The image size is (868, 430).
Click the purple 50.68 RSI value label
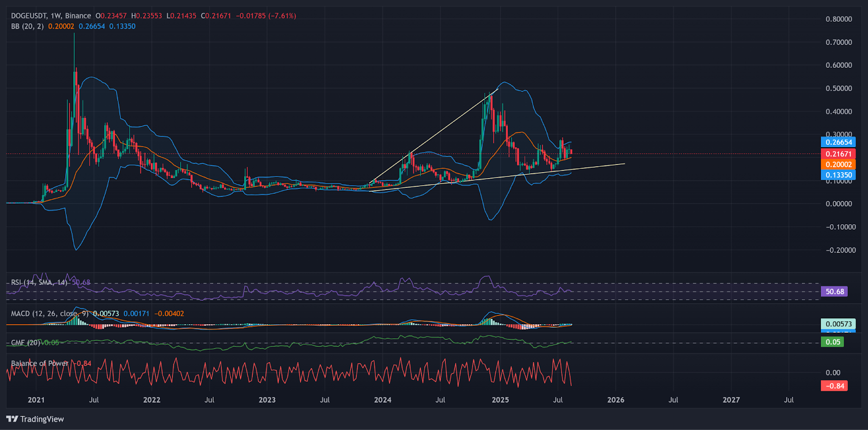(834, 292)
